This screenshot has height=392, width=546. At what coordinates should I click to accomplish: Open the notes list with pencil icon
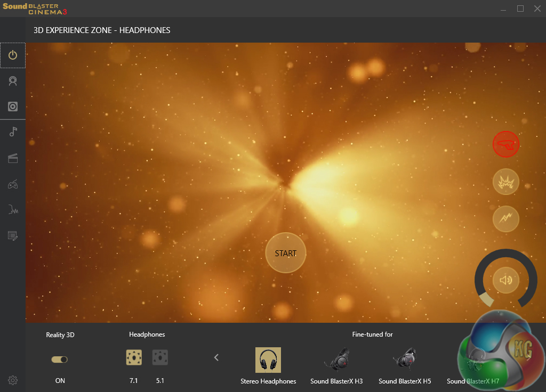[x=13, y=235]
